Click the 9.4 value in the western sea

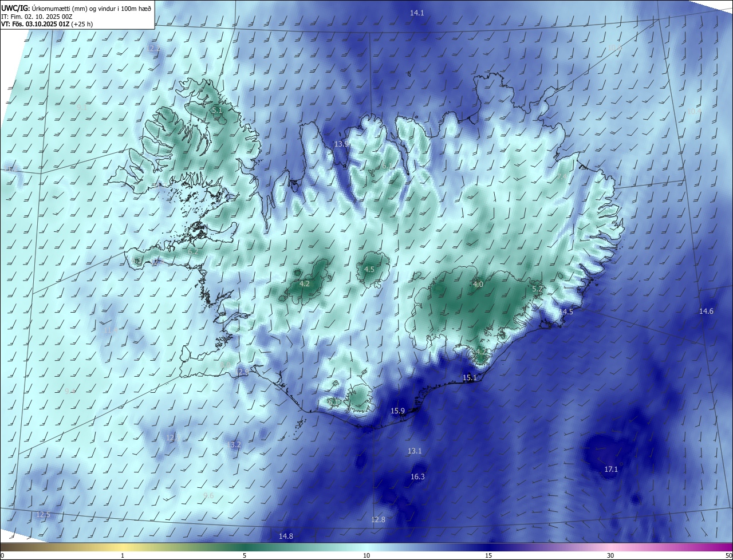tap(70, 391)
